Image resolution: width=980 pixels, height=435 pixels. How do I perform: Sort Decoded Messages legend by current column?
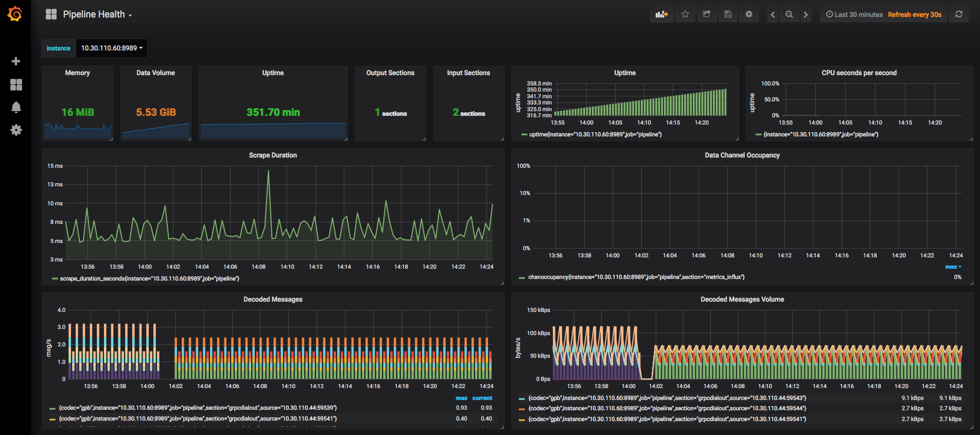pyautogui.click(x=482, y=398)
